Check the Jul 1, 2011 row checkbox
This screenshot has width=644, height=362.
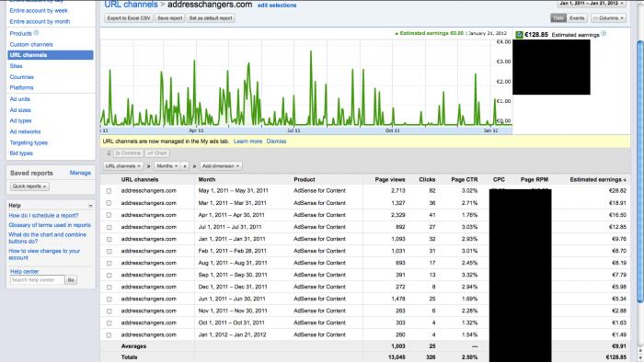pyautogui.click(x=109, y=227)
